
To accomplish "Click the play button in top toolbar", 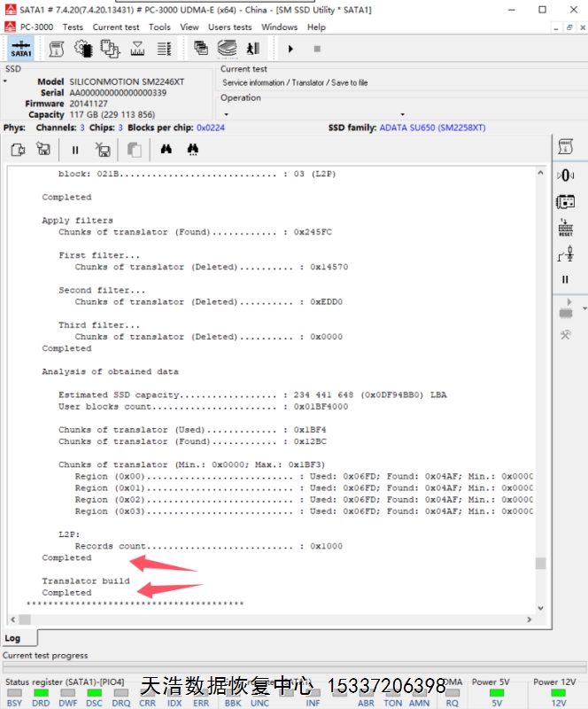I will (290, 49).
